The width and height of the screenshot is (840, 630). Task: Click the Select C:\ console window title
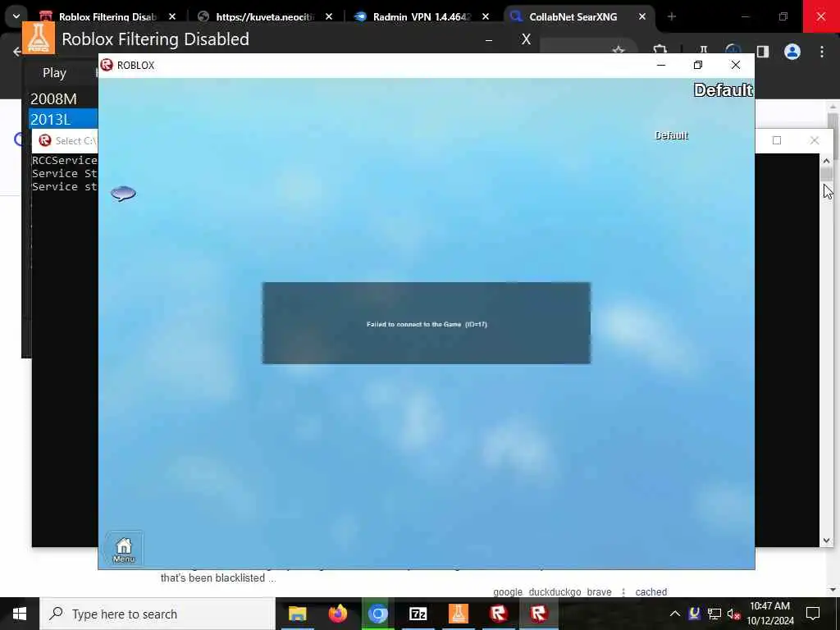(75, 141)
